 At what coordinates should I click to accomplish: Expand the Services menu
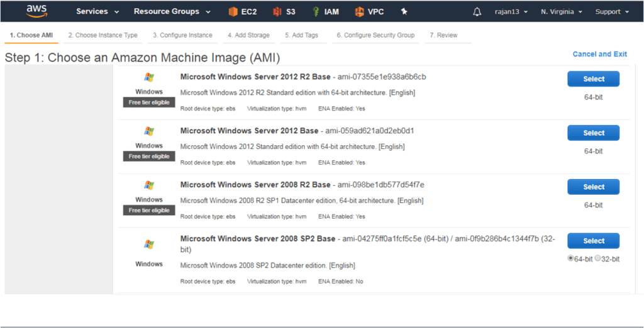tap(97, 11)
